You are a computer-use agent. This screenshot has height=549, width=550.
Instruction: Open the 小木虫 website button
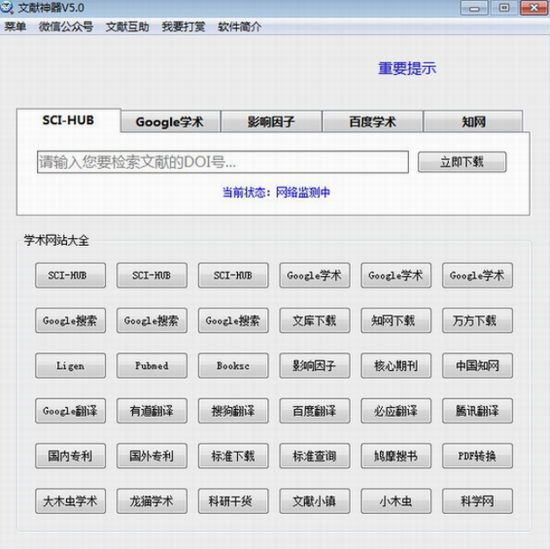396,501
